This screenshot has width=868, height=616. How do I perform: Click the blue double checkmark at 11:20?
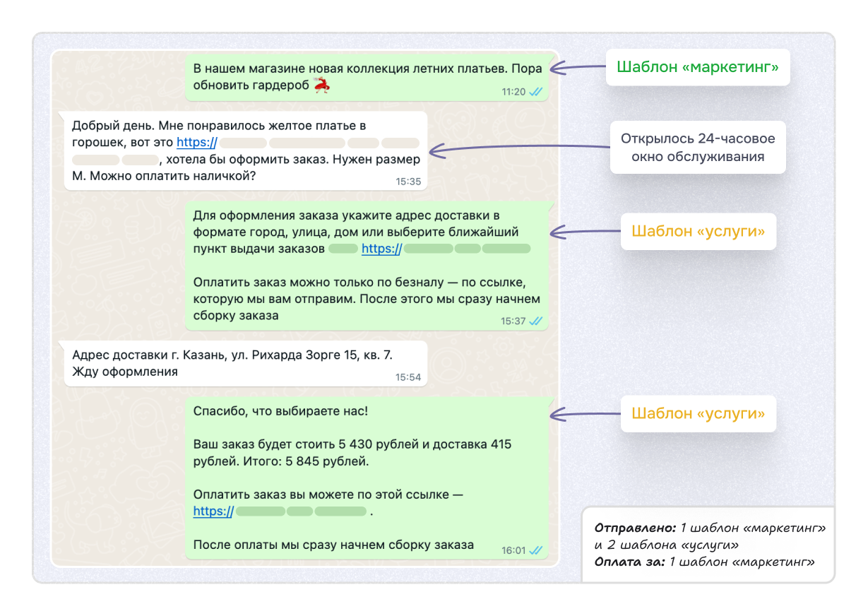pyautogui.click(x=534, y=92)
